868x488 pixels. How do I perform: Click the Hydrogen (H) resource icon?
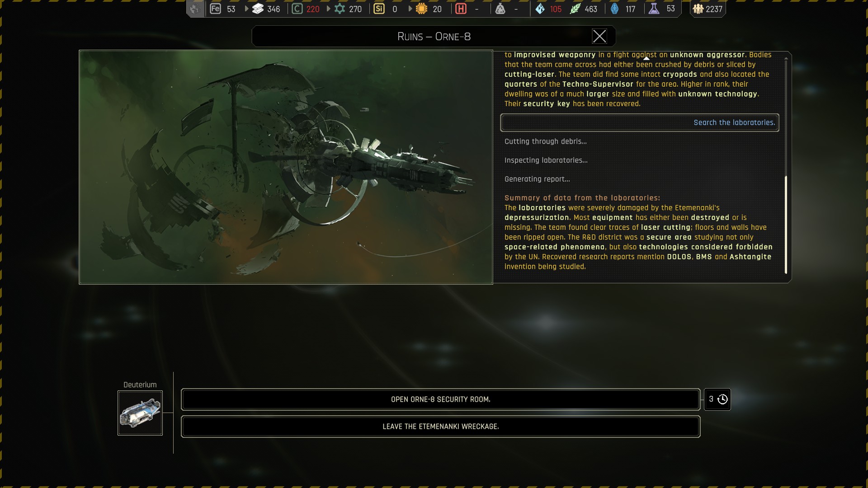click(461, 9)
